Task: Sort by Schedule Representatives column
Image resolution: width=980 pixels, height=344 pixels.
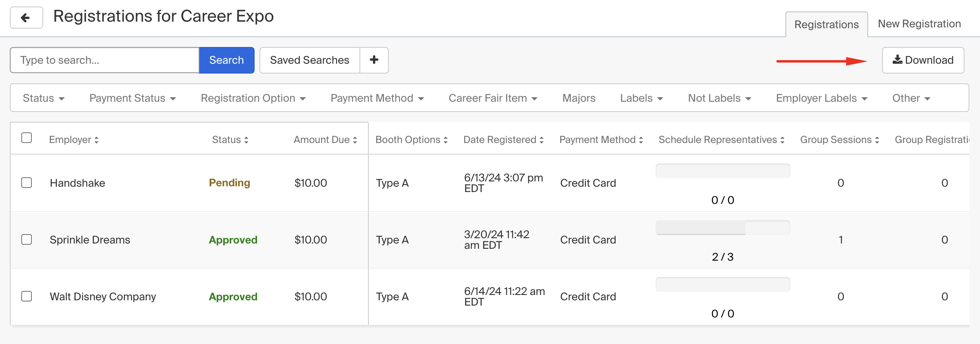Action: (721, 140)
